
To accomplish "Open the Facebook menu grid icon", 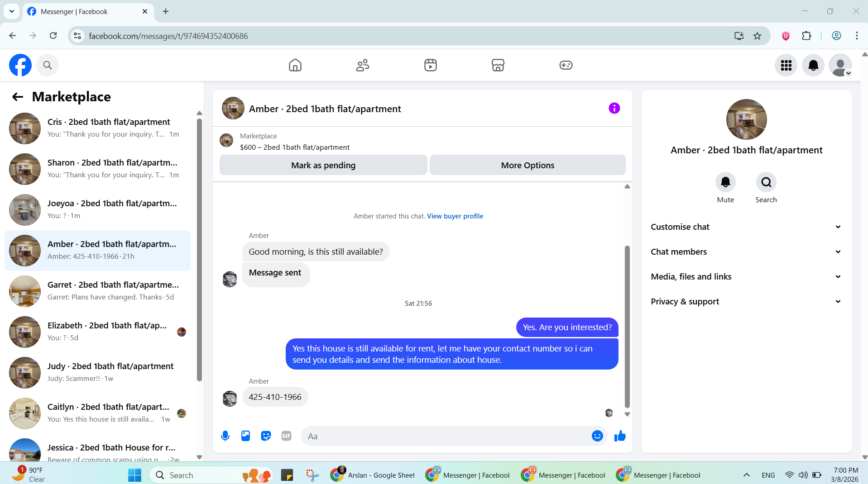I will (x=786, y=65).
